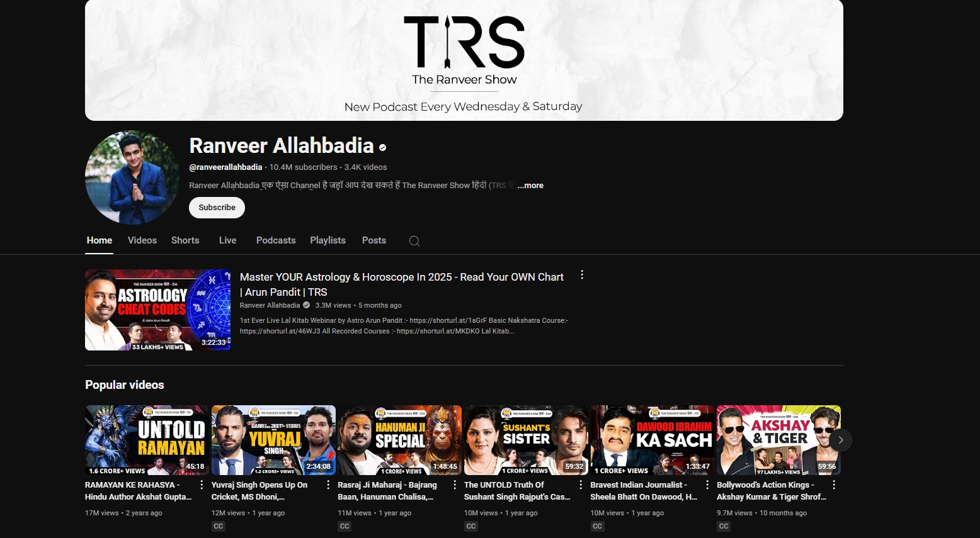Image resolution: width=980 pixels, height=538 pixels.
Task: Play the Sushant's Sister thumbnail
Action: click(526, 440)
